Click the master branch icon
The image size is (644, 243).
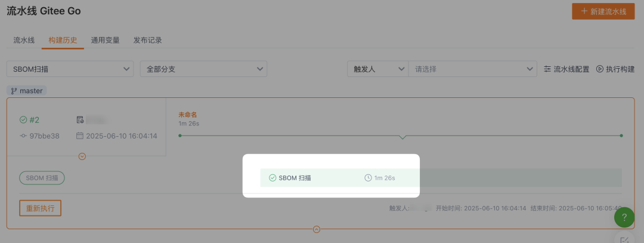(14, 91)
